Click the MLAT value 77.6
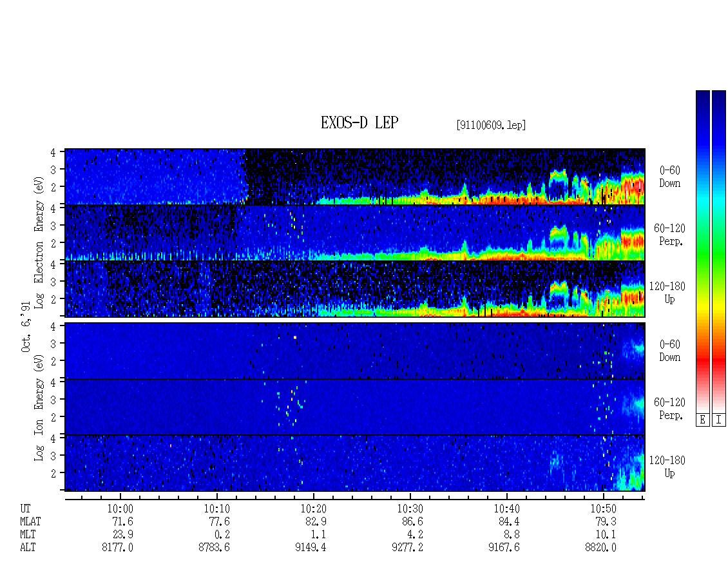 219,521
